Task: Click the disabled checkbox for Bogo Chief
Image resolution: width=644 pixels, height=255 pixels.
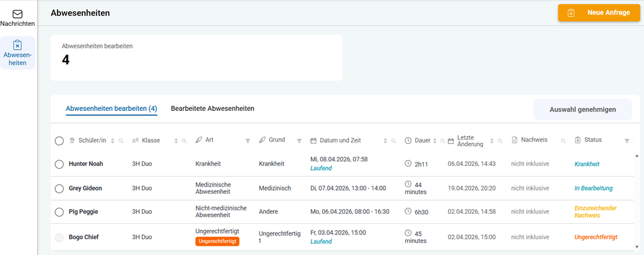Action: coord(59,237)
